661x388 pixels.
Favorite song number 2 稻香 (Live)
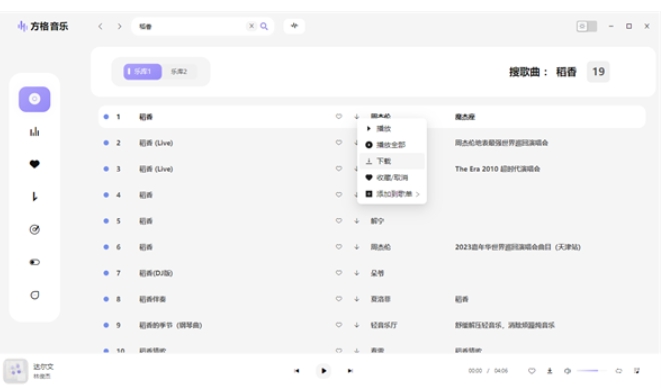(x=339, y=143)
